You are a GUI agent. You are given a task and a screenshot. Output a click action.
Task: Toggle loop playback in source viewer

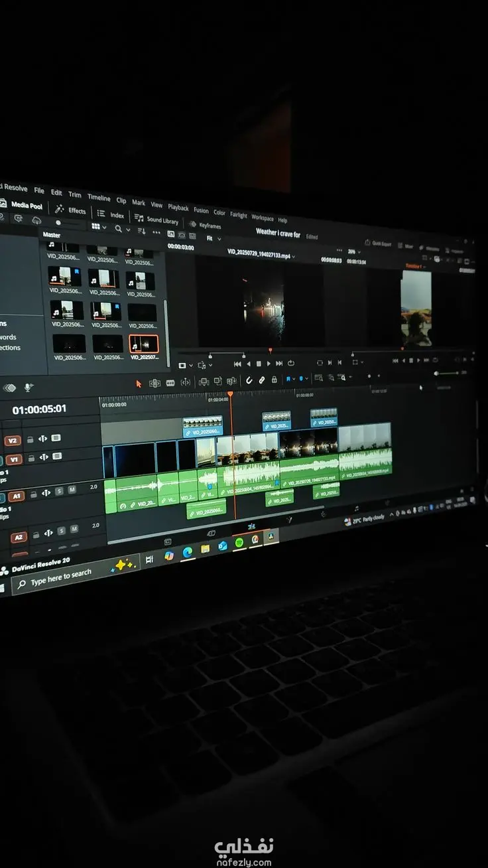tap(290, 364)
